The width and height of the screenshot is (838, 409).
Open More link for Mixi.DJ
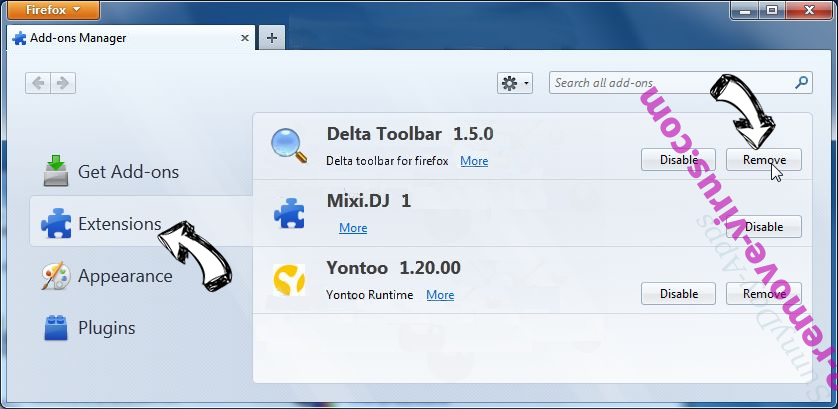pyautogui.click(x=353, y=228)
